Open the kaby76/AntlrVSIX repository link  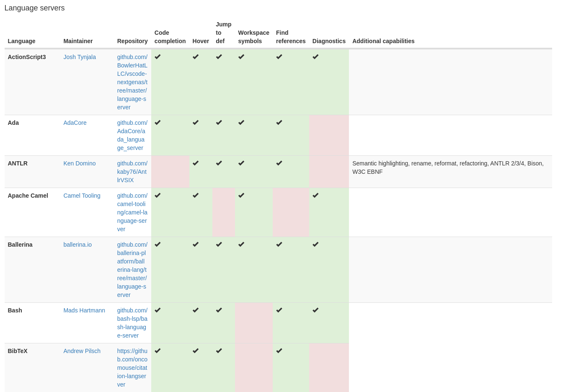132,172
